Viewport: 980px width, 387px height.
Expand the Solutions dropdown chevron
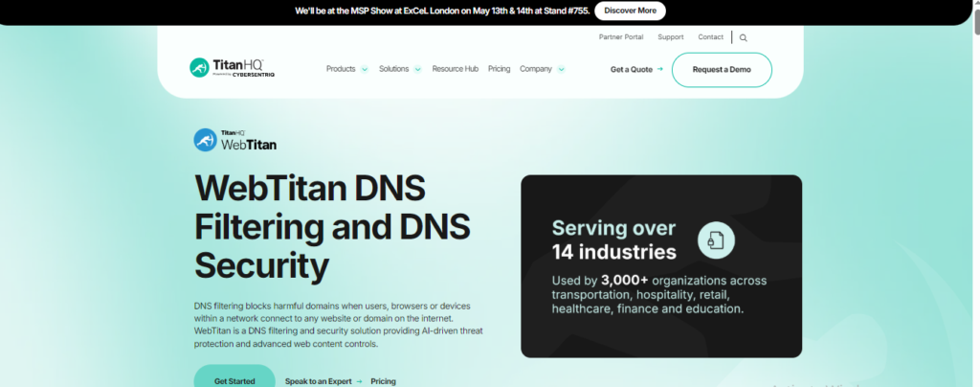[x=417, y=69]
